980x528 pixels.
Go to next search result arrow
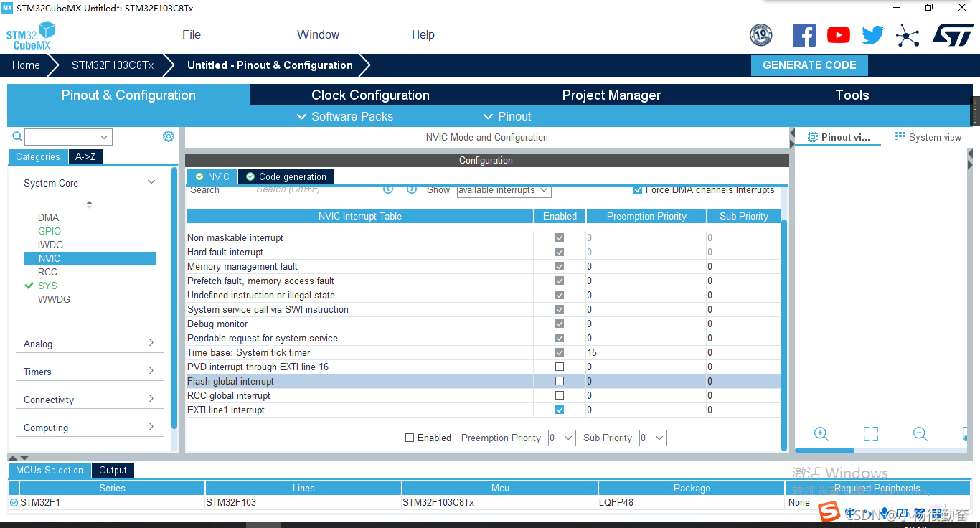pyautogui.click(x=412, y=189)
